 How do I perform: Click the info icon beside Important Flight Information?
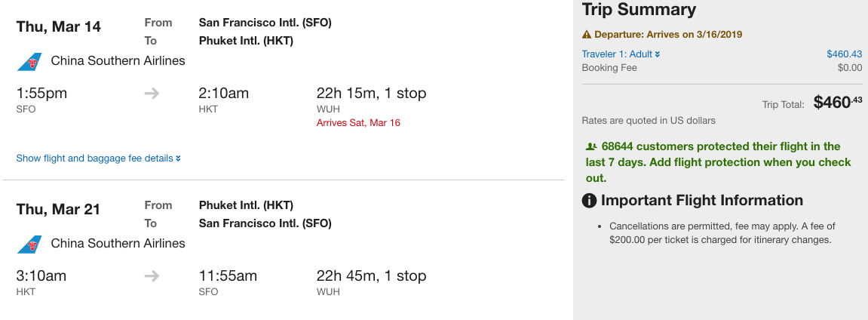590,201
